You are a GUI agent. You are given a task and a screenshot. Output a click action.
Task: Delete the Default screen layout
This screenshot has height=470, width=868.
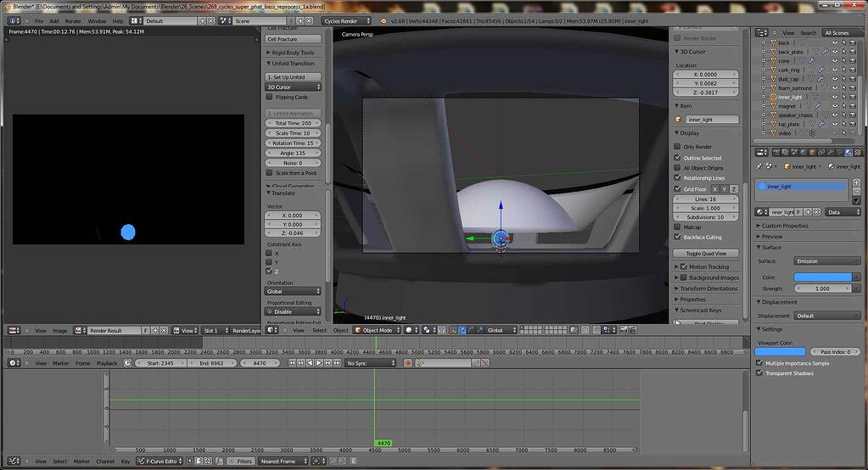[x=211, y=20]
